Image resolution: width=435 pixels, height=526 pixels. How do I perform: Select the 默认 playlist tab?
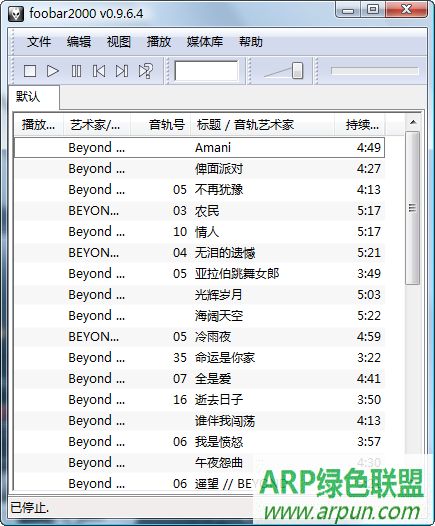click(x=34, y=97)
